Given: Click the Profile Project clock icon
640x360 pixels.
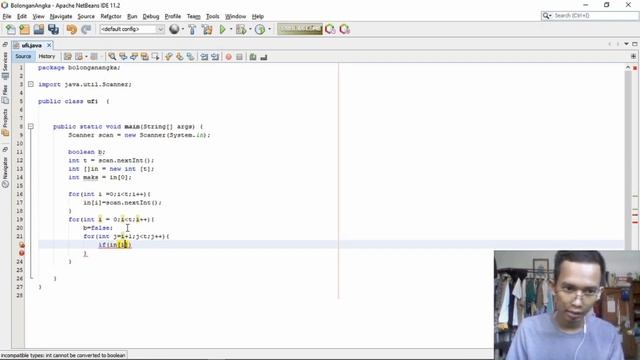Looking at the screenshot, I should (260, 29).
